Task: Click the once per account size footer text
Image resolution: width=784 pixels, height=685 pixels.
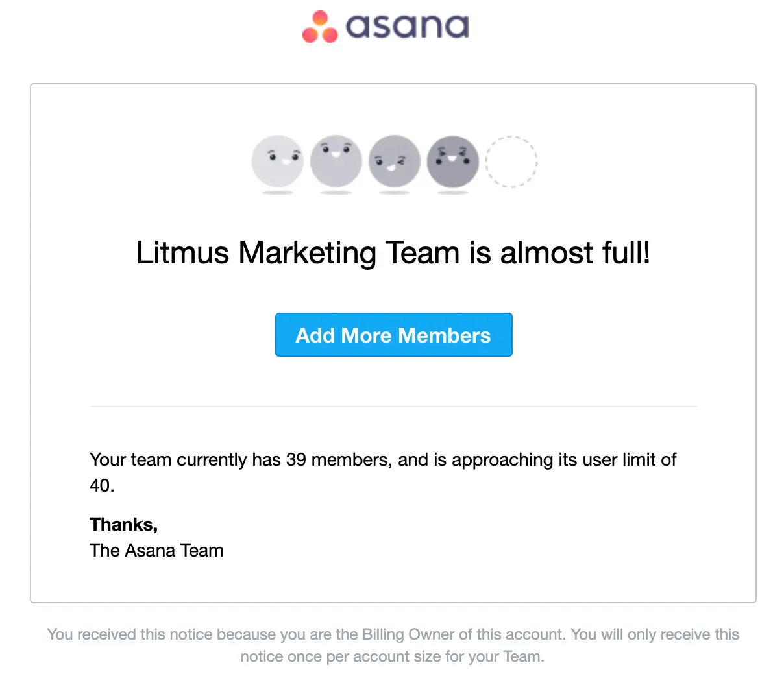Action: tap(392, 656)
